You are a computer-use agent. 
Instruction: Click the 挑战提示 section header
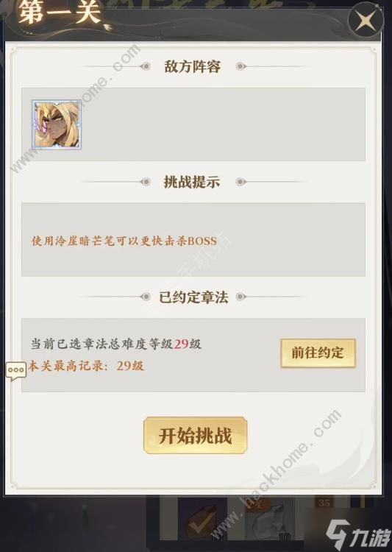coord(192,182)
